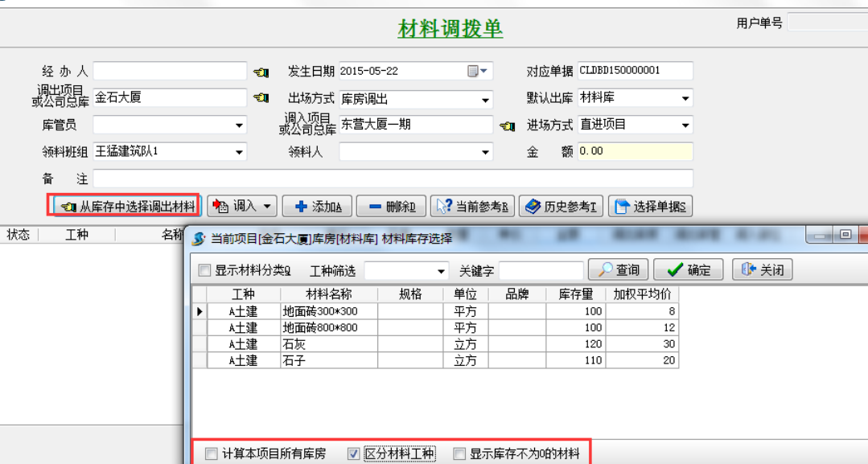Close the dialog using 关闭 button
The height and width of the screenshot is (464, 868).
pos(762,270)
